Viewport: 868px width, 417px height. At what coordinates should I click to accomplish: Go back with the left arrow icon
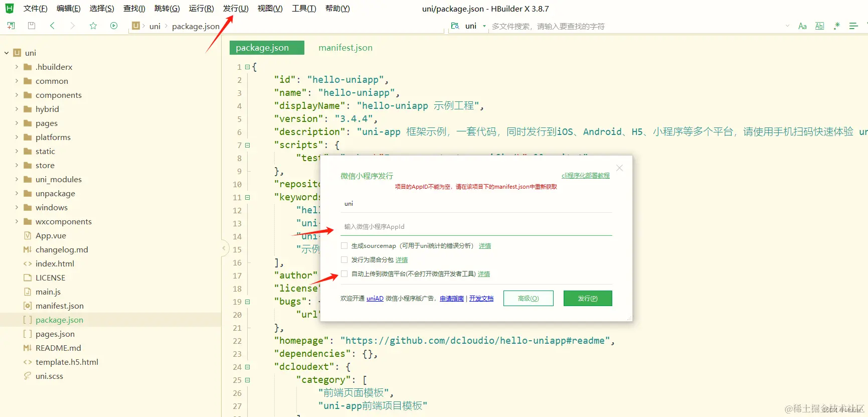point(52,26)
